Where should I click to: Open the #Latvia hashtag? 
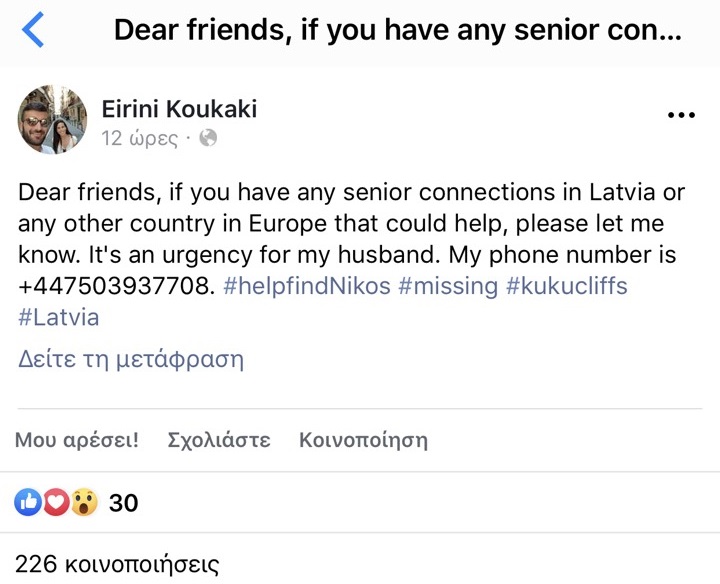coord(59,318)
